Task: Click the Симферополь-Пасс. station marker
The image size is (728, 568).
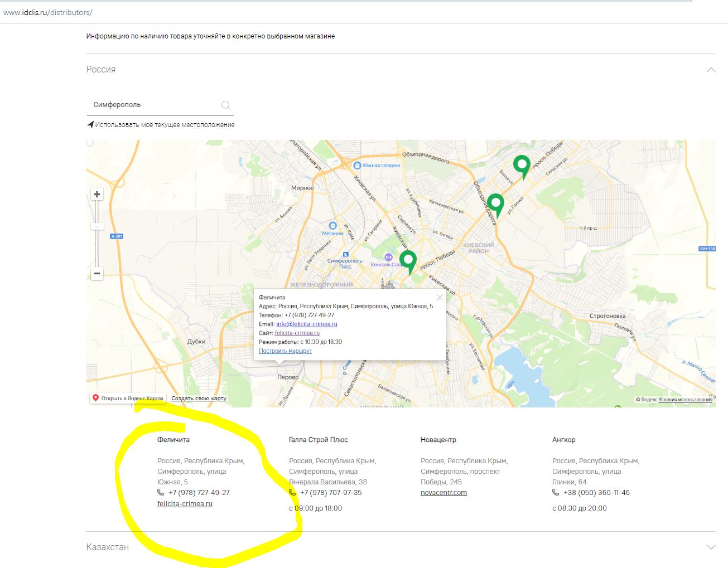Action: tap(345, 255)
